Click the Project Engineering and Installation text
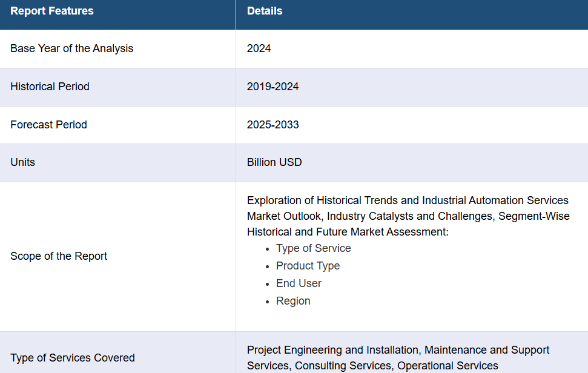 click(334, 350)
